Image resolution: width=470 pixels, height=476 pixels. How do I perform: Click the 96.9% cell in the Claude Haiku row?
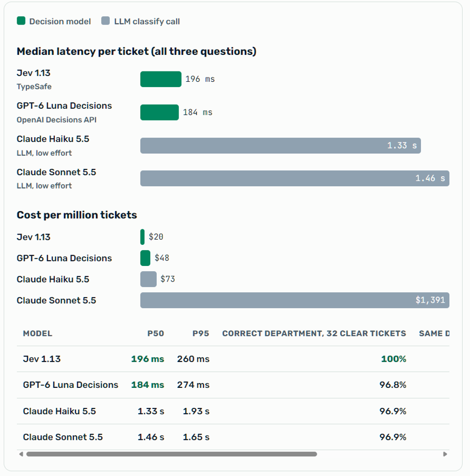coord(393,411)
